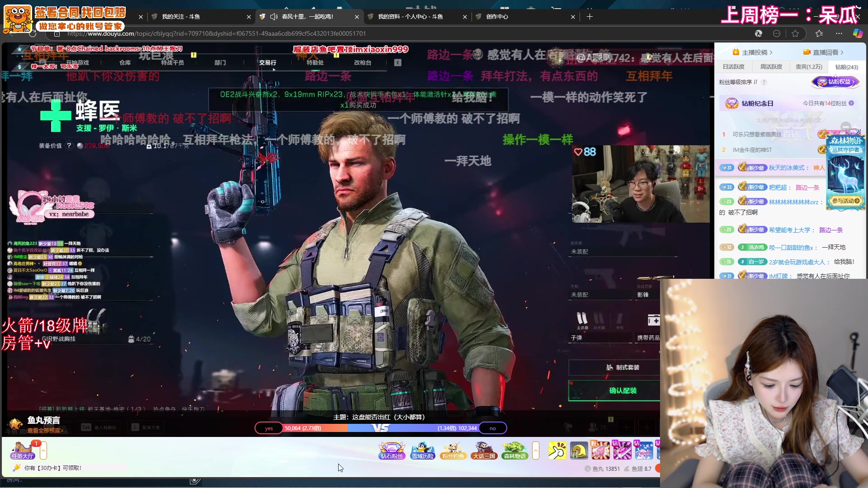This screenshot has height=488, width=868.
Task: Mute the audio icon on the playing tab
Action: (x=274, y=17)
